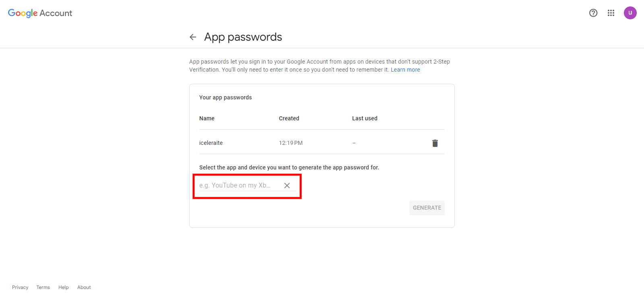Screen dimensions: 644x297
Task: Go back using the arrow icon
Action: tap(193, 37)
